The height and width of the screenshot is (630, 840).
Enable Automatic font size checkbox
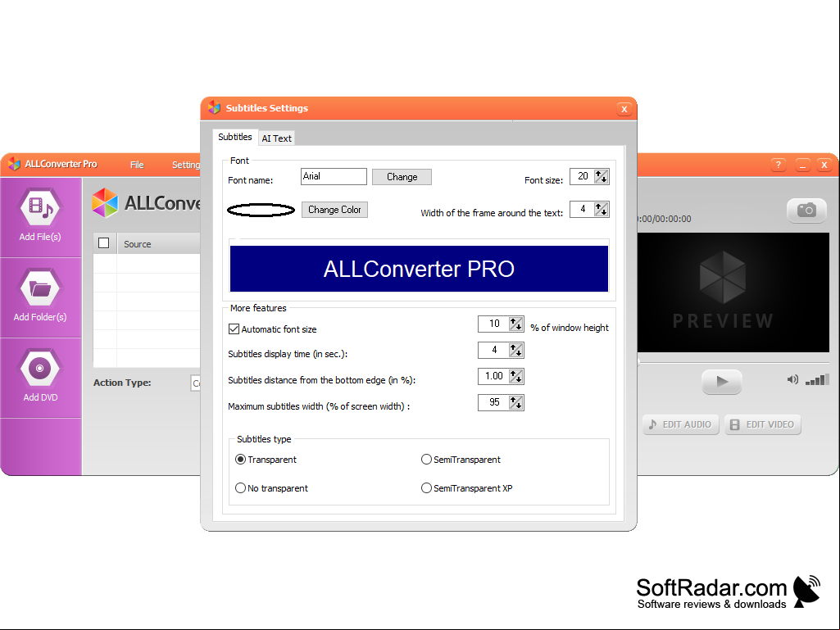(x=234, y=329)
